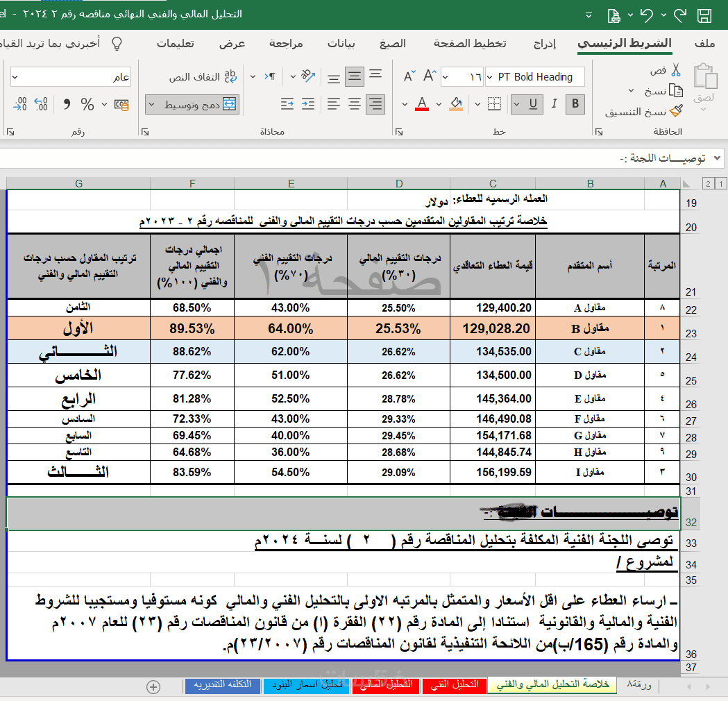The height and width of the screenshot is (701, 728).
Task: Open the font group dialog launcher (خط)
Action: pyautogui.click(x=399, y=133)
